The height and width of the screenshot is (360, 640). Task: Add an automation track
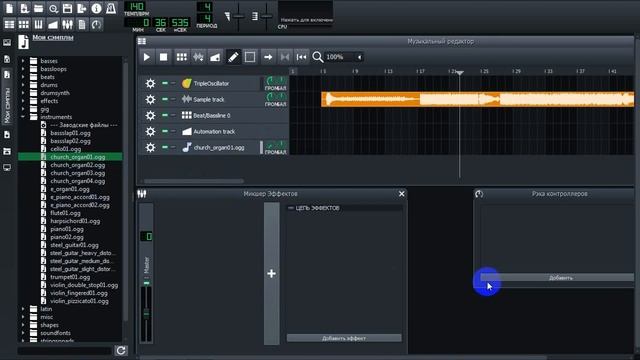[215, 57]
